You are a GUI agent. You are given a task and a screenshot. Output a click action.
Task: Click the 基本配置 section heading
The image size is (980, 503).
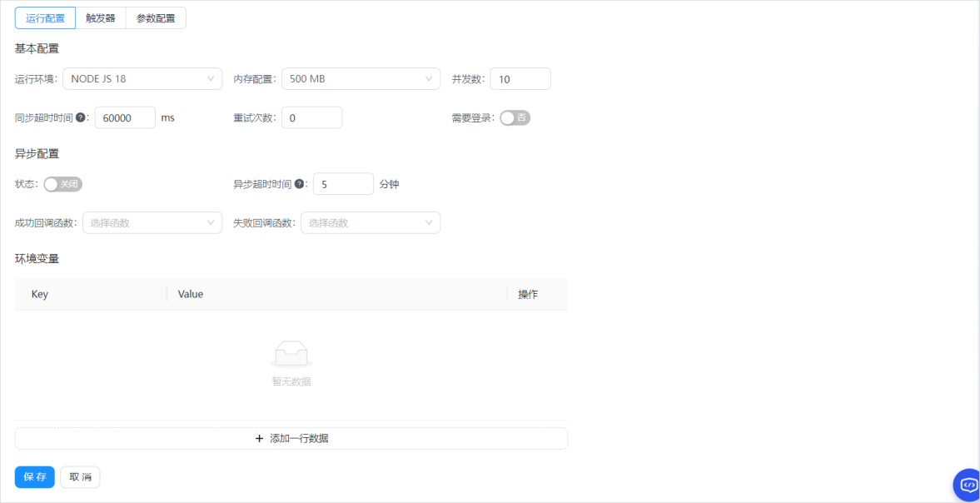tap(37, 49)
